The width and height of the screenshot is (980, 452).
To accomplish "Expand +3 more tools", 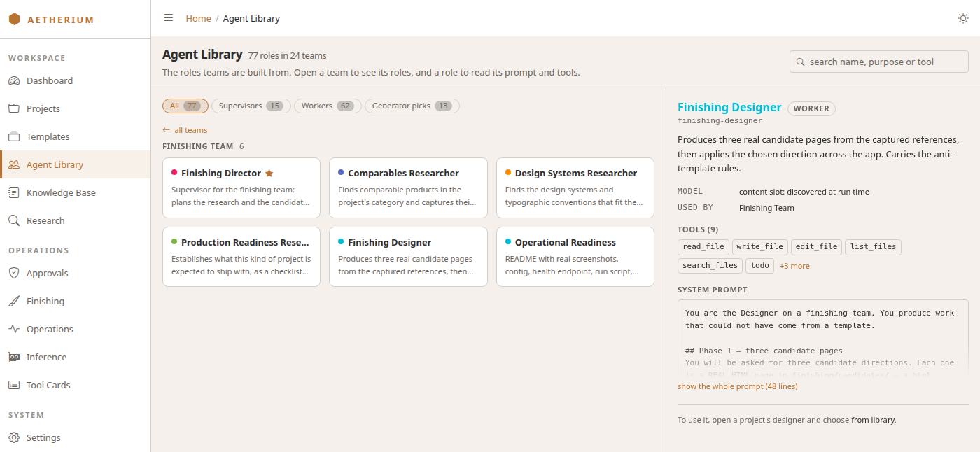I will click(794, 266).
